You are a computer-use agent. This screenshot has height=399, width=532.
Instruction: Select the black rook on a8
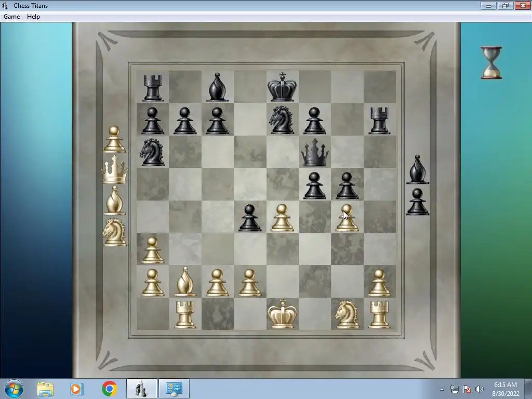(x=152, y=88)
